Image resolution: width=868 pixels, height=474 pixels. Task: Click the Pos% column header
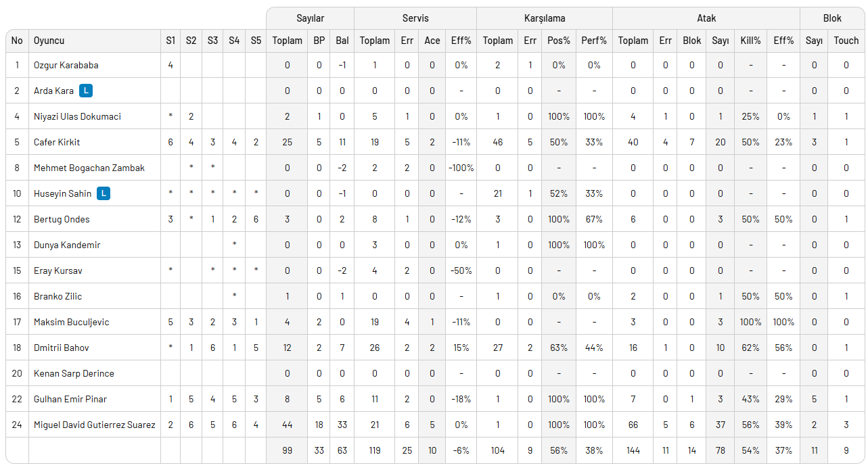[x=558, y=41]
